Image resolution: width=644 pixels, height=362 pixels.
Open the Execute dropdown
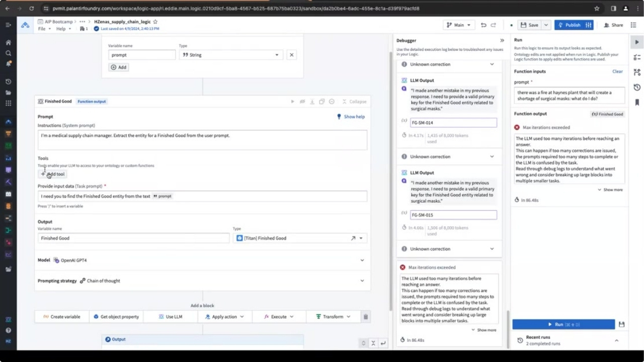(x=279, y=317)
